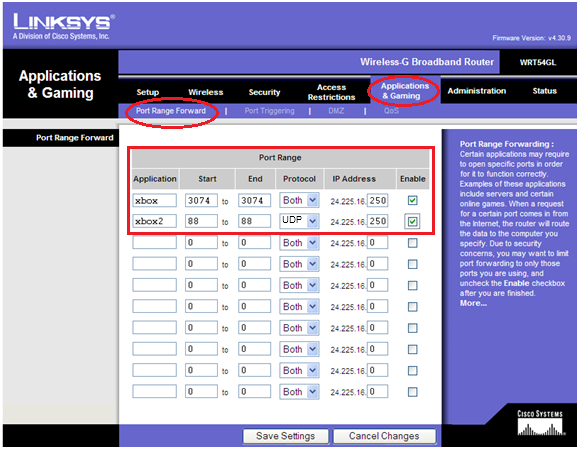Click the WRT54GL model label

(538, 62)
